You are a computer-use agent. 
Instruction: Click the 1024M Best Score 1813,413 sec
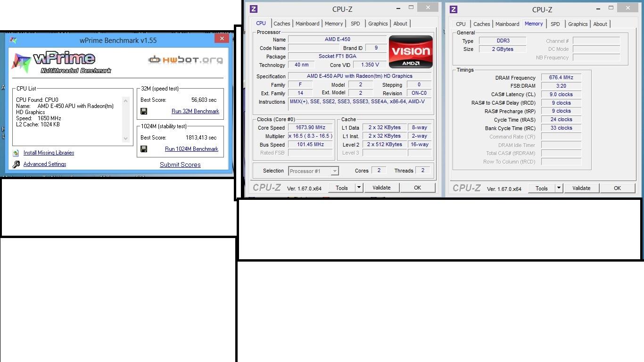pyautogui.click(x=201, y=138)
